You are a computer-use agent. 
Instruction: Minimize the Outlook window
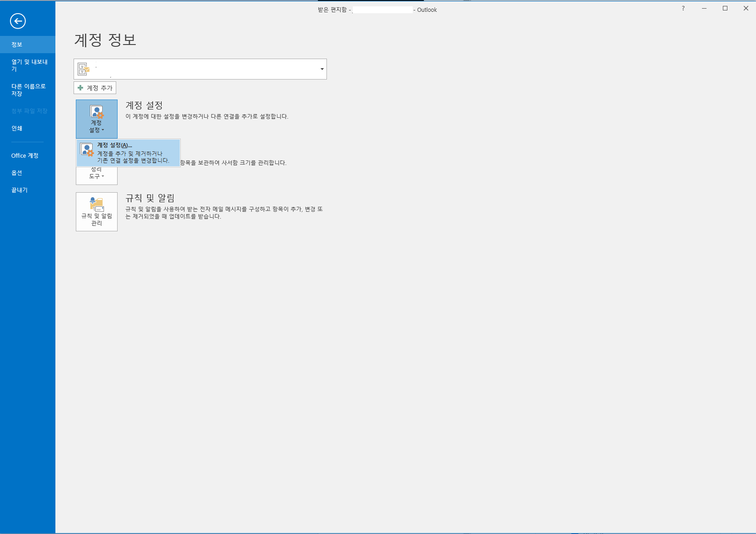[x=704, y=8]
